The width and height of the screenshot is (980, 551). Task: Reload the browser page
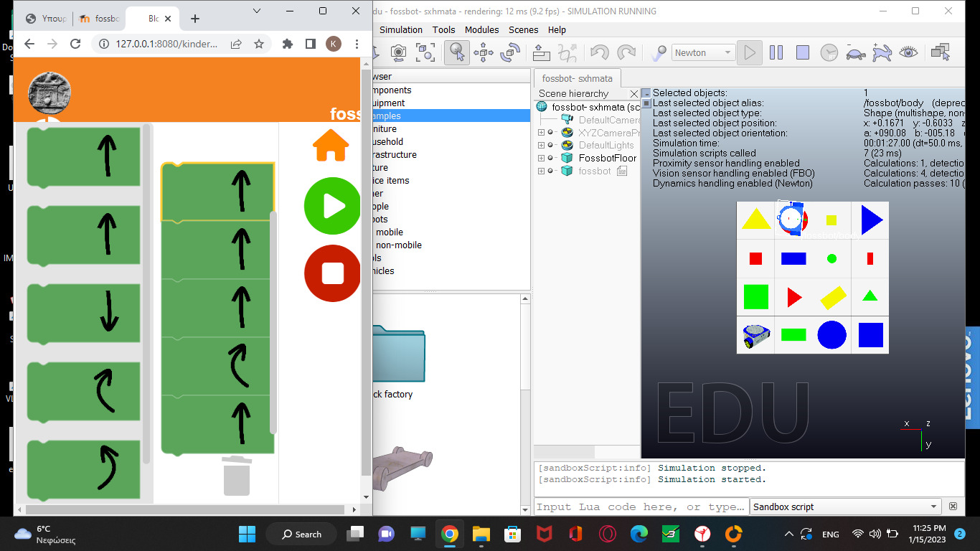tap(75, 44)
